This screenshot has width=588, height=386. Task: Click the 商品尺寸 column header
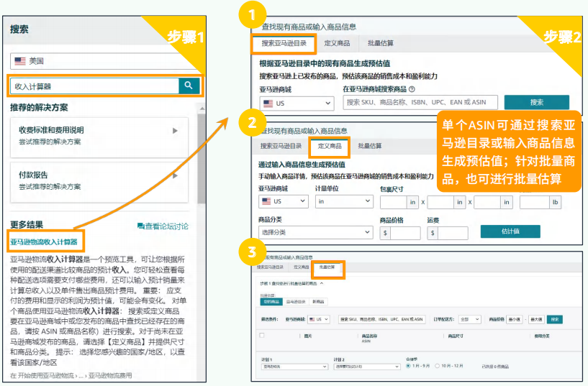point(456,336)
